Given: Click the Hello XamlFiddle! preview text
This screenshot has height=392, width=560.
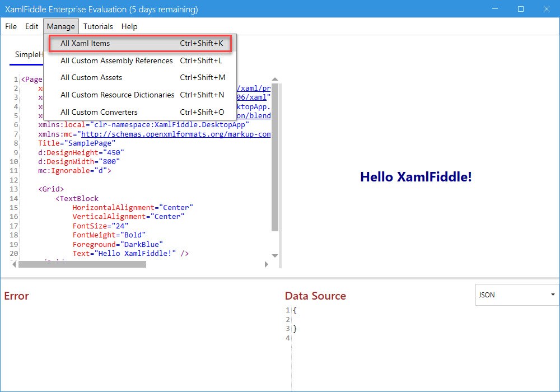Looking at the screenshot, I should click(416, 177).
